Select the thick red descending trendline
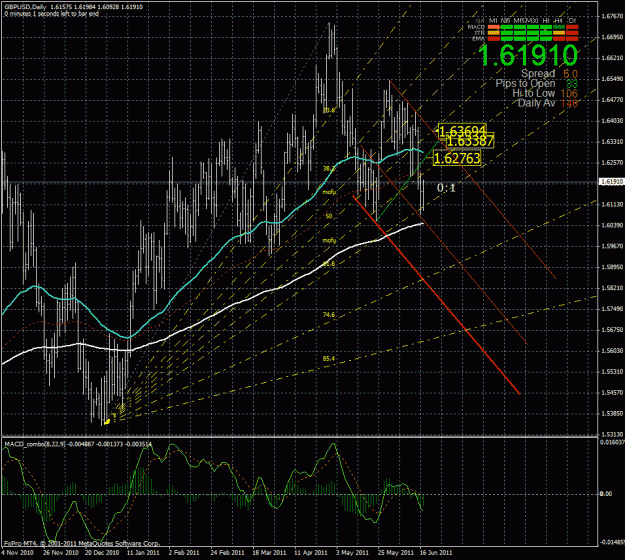 click(x=437, y=295)
